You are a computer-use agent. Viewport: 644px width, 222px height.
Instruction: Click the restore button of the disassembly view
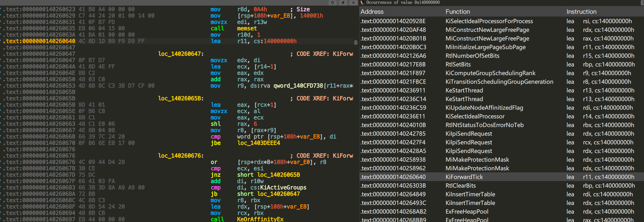(343, 3)
